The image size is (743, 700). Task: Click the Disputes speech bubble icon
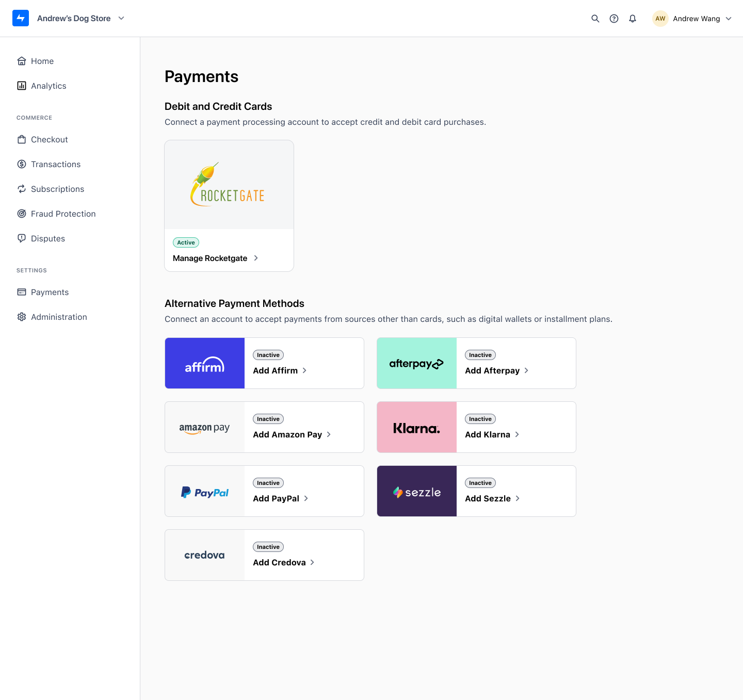pyautogui.click(x=22, y=238)
